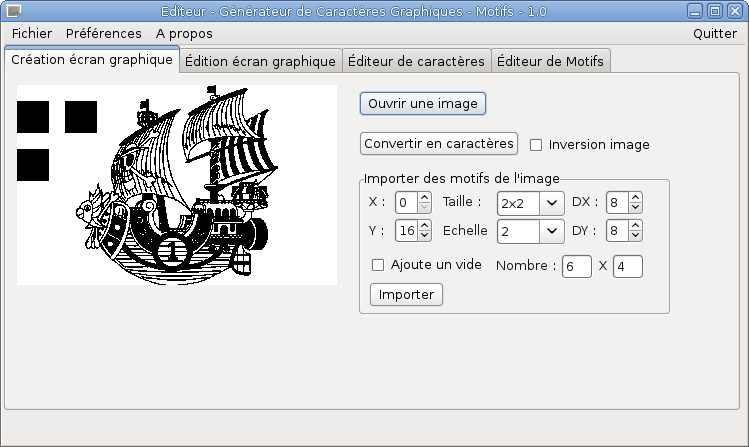
Task: Increase the DY value with up arrow
Action: (x=635, y=225)
